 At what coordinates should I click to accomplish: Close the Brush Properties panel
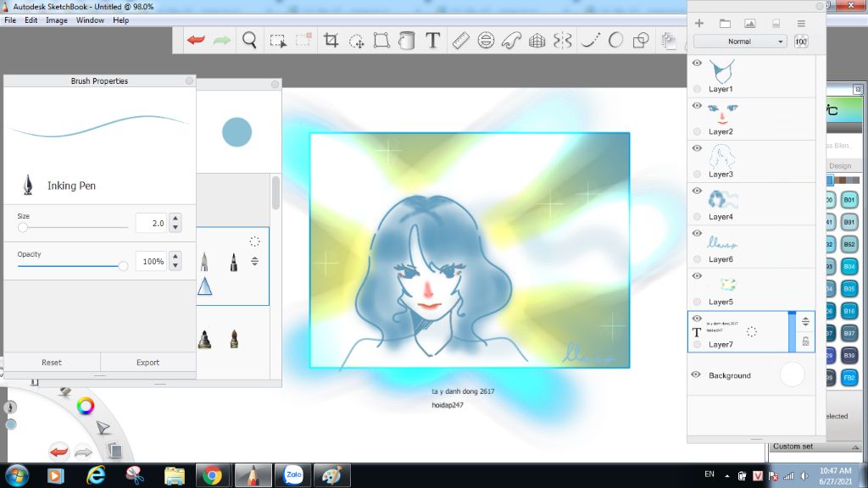189,80
